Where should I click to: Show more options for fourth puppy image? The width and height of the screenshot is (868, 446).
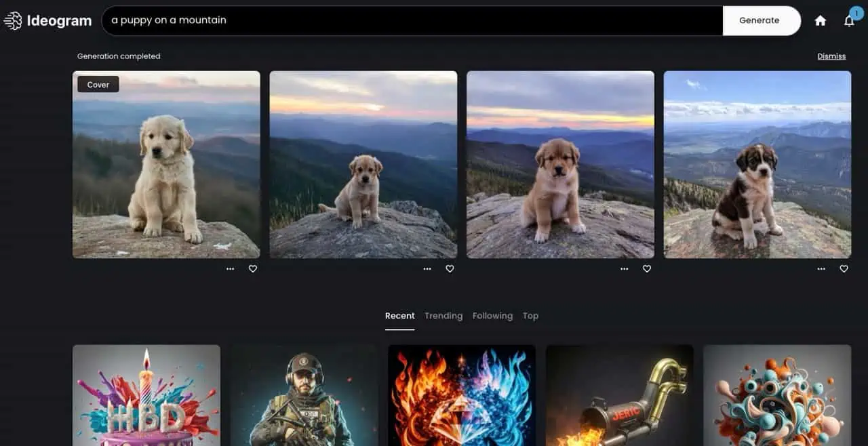(821, 269)
